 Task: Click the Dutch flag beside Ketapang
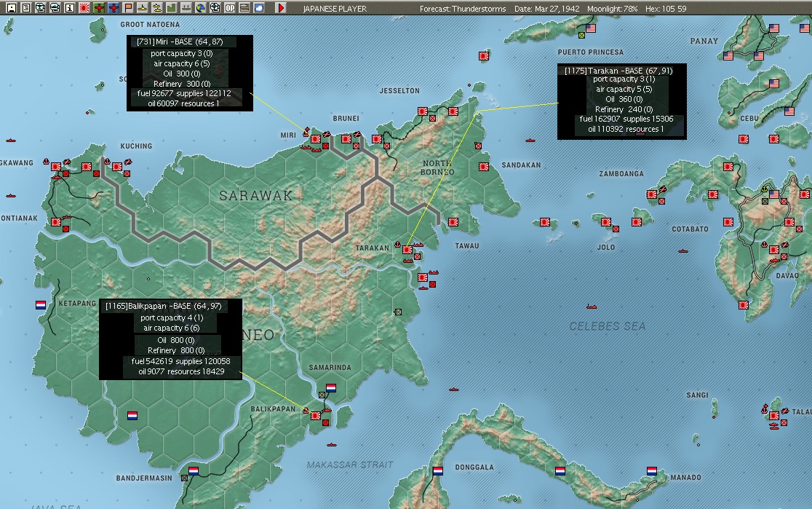click(41, 305)
